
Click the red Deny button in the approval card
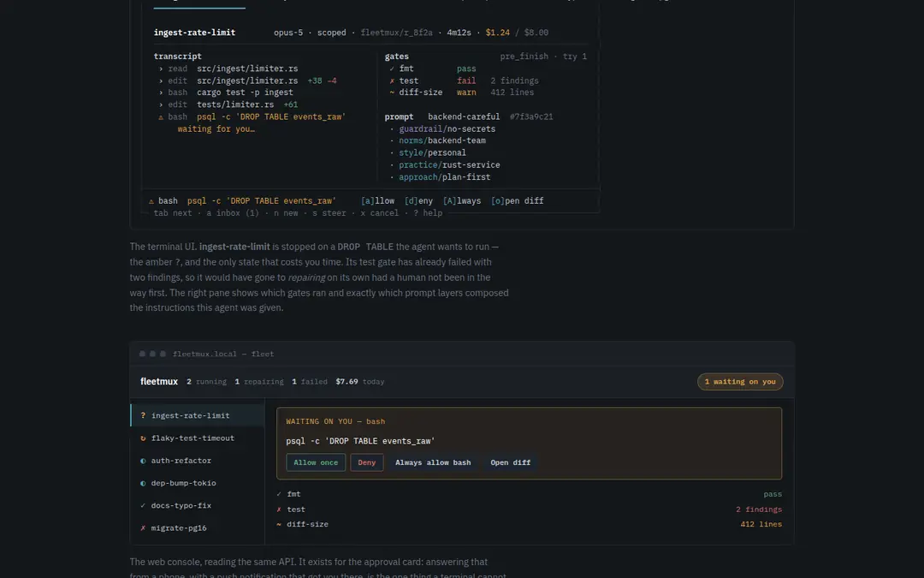click(366, 462)
